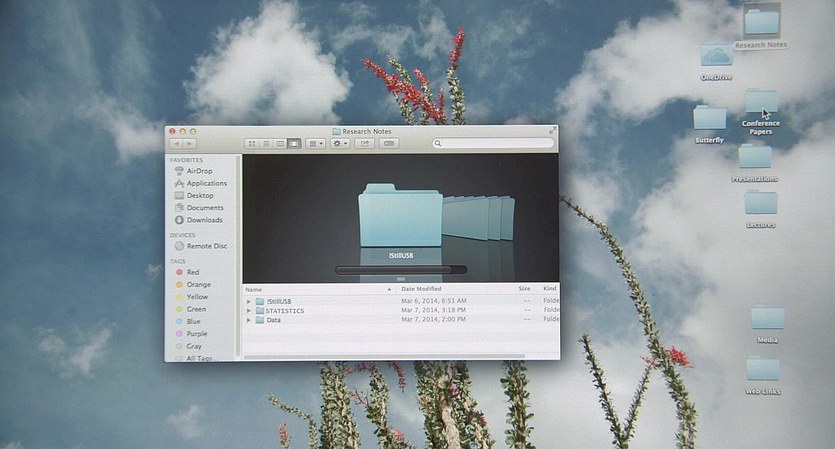Click the Share toolbar button
Viewport: 835px width, 449px height.
click(x=365, y=144)
